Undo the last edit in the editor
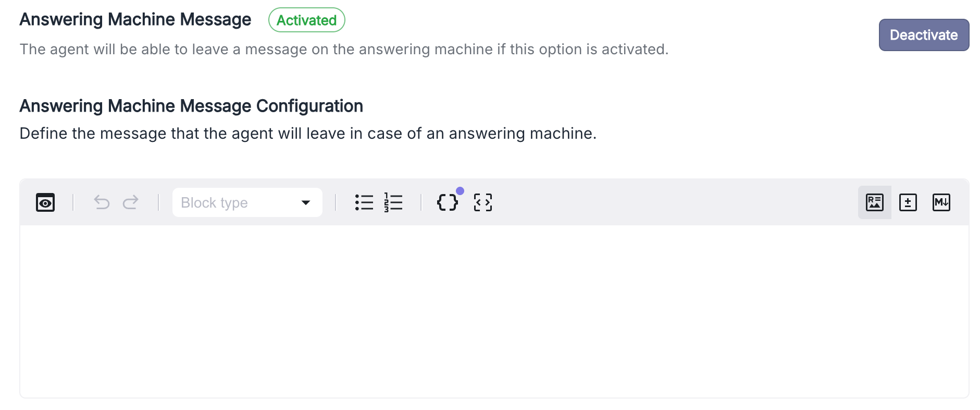This screenshot has width=980, height=410. 102,202
